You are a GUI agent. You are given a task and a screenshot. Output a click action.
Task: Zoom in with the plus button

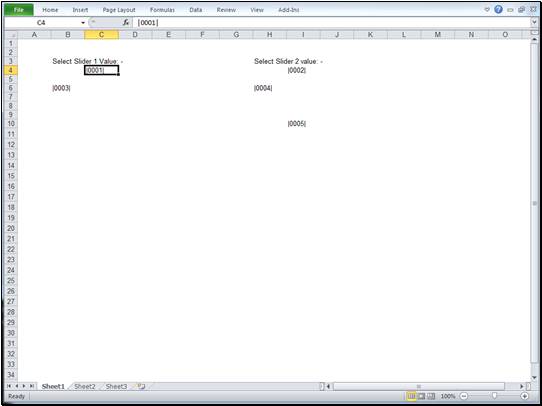tap(525, 396)
